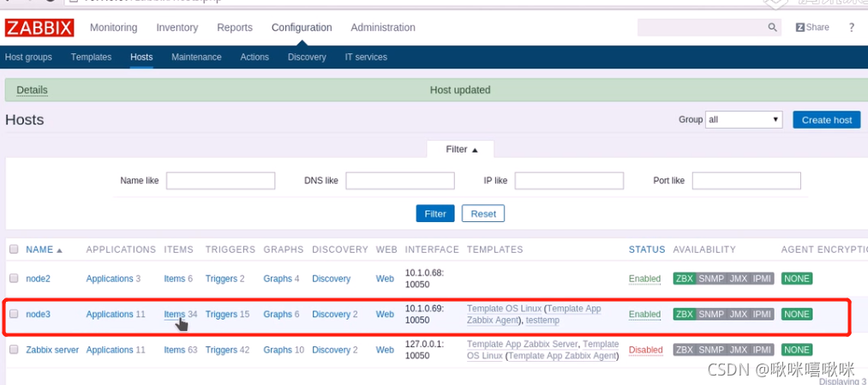Click the ZBX availability badge for node3
The image size is (868, 385).
[685, 314]
